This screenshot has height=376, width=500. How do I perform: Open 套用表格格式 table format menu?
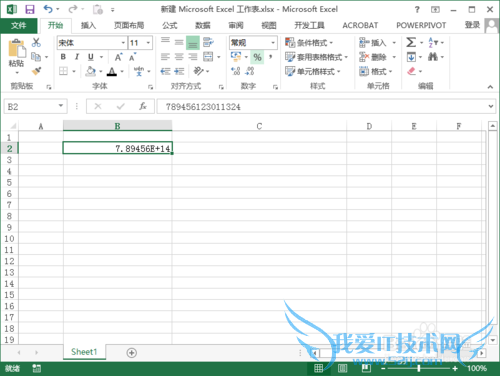point(316,57)
